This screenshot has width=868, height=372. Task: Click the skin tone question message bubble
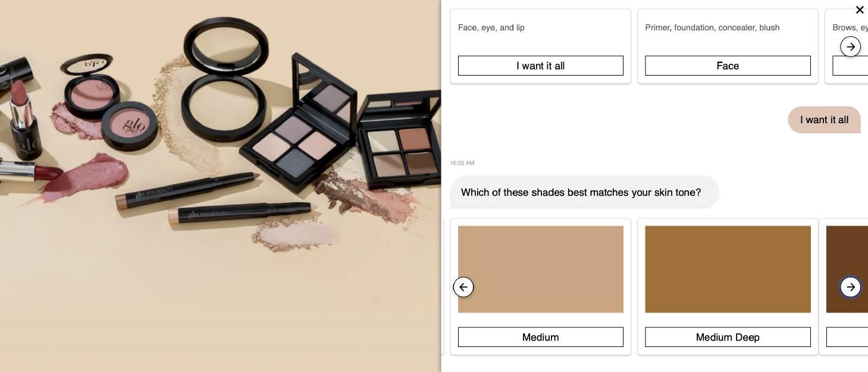(x=584, y=192)
